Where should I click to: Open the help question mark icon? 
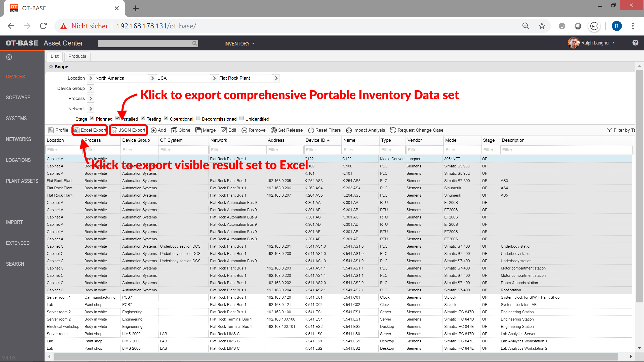pos(635,43)
